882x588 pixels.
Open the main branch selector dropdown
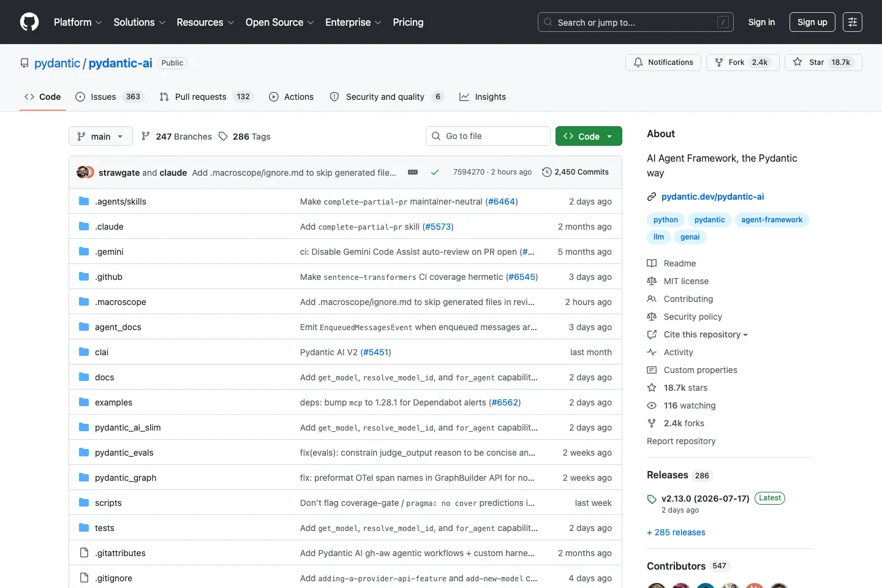(x=100, y=136)
